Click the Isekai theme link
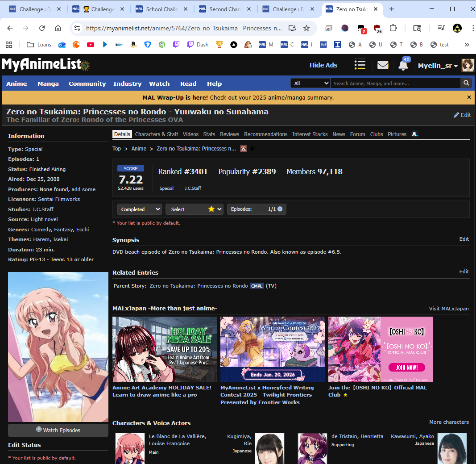 pos(61,239)
